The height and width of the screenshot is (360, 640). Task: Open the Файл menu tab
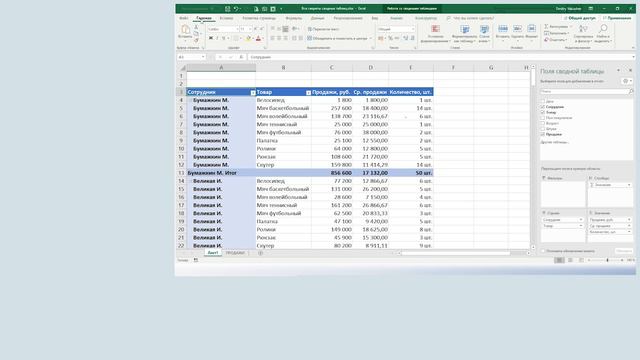tap(184, 18)
